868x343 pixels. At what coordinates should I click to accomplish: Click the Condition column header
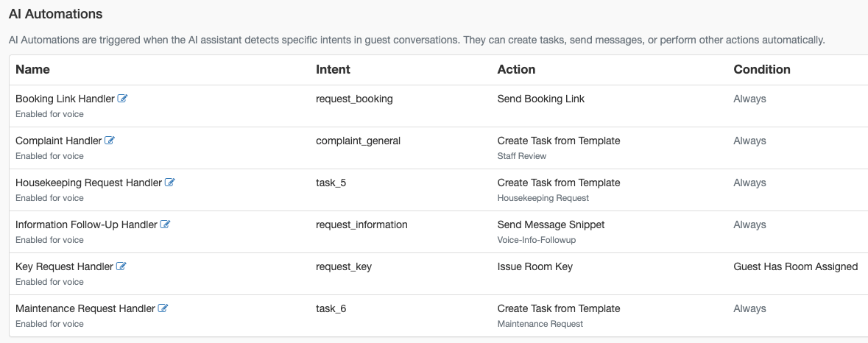coord(762,69)
